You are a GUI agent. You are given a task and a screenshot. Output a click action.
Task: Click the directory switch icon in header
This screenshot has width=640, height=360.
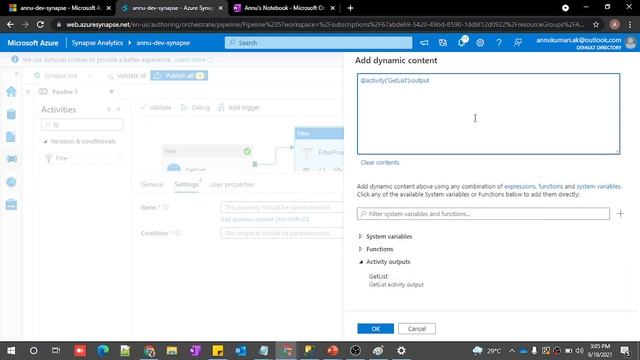pyautogui.click(x=443, y=42)
